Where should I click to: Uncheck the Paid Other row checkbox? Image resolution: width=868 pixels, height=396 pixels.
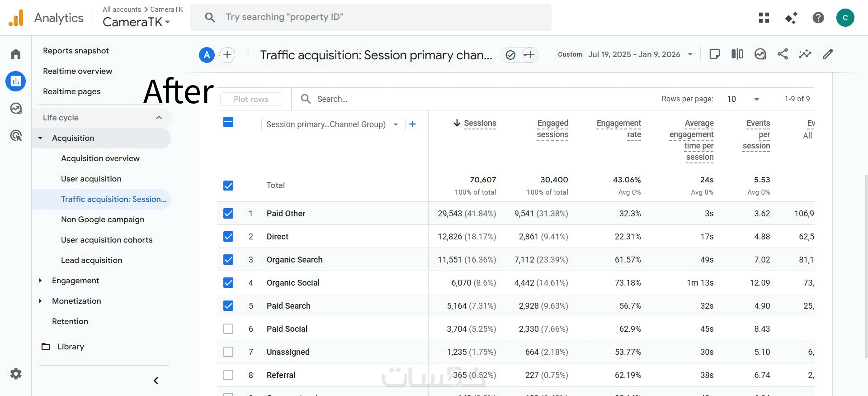(228, 214)
